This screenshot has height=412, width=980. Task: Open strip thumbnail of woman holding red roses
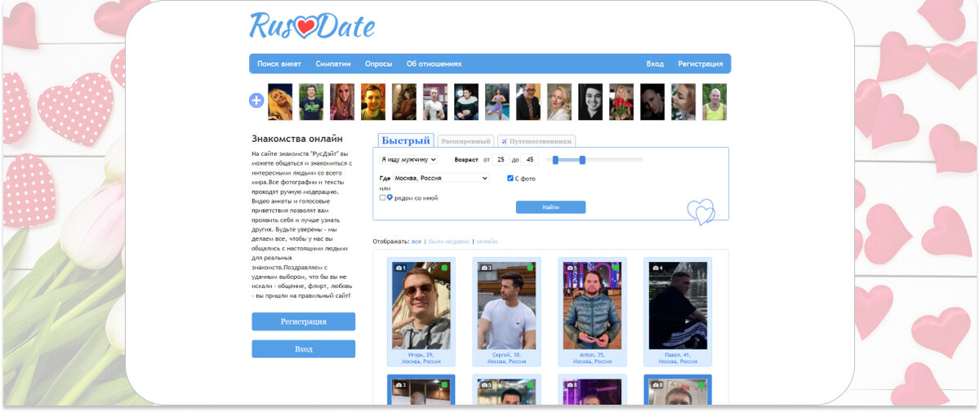pos(621,102)
